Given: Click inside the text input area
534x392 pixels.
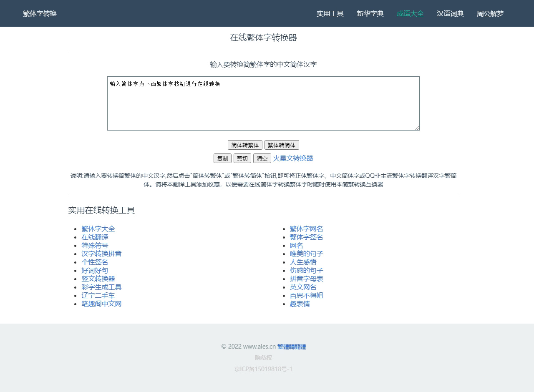Looking at the screenshot, I should pyautogui.click(x=263, y=104).
